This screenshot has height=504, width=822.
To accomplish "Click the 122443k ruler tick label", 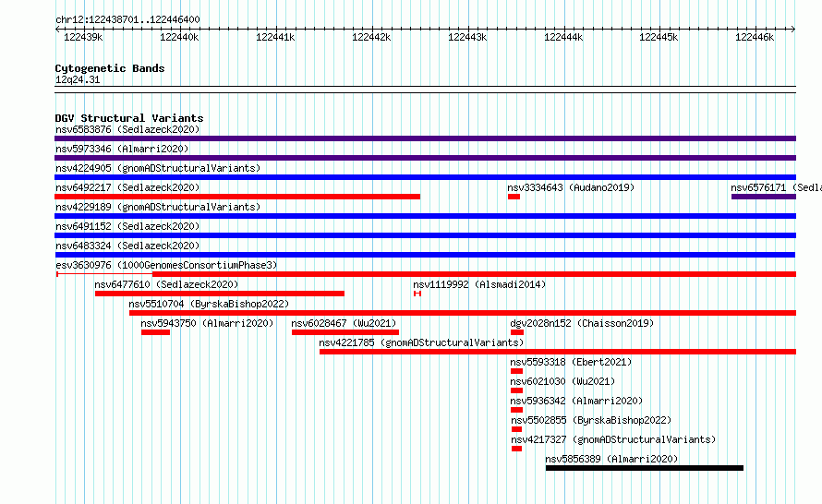I will [467, 37].
